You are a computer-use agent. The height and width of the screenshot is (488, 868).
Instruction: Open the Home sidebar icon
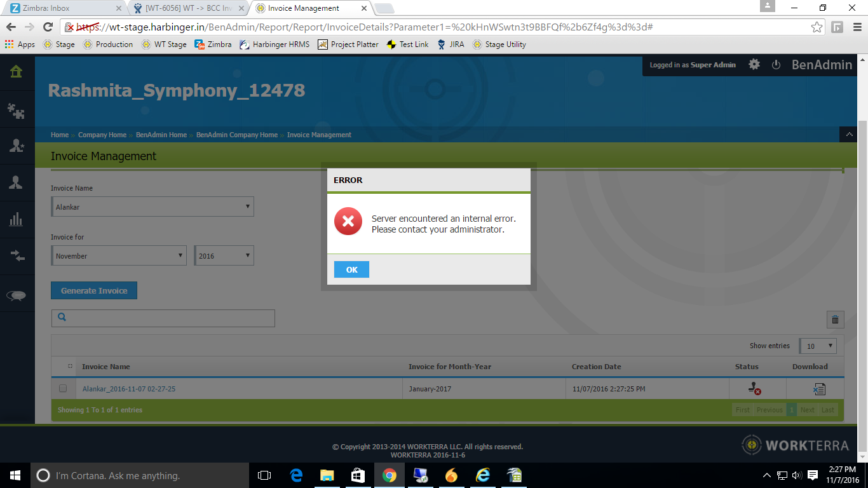pyautogui.click(x=17, y=72)
